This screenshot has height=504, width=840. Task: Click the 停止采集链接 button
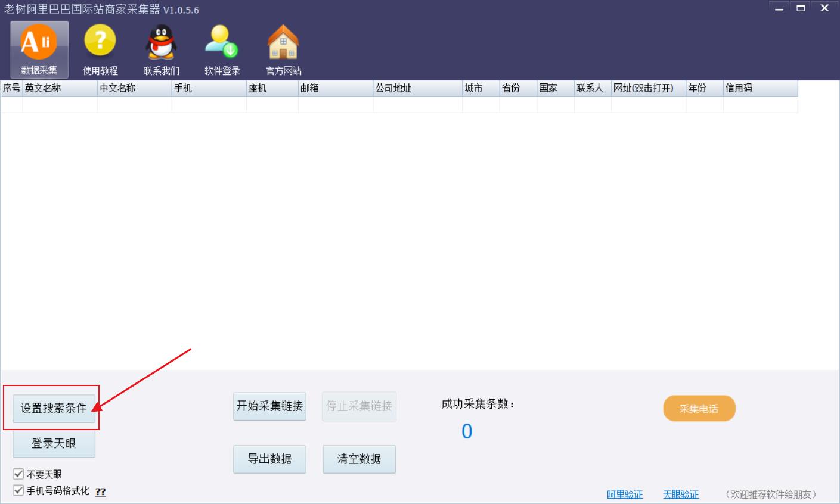tap(359, 406)
